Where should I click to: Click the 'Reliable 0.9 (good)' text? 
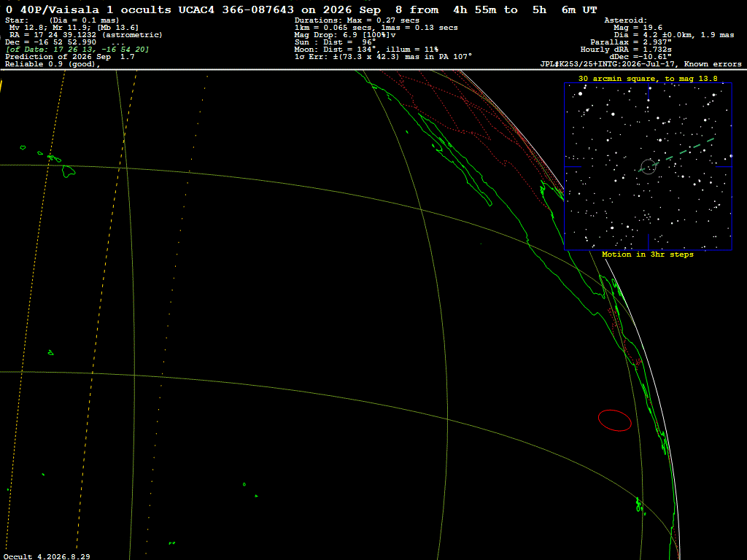coord(53,64)
